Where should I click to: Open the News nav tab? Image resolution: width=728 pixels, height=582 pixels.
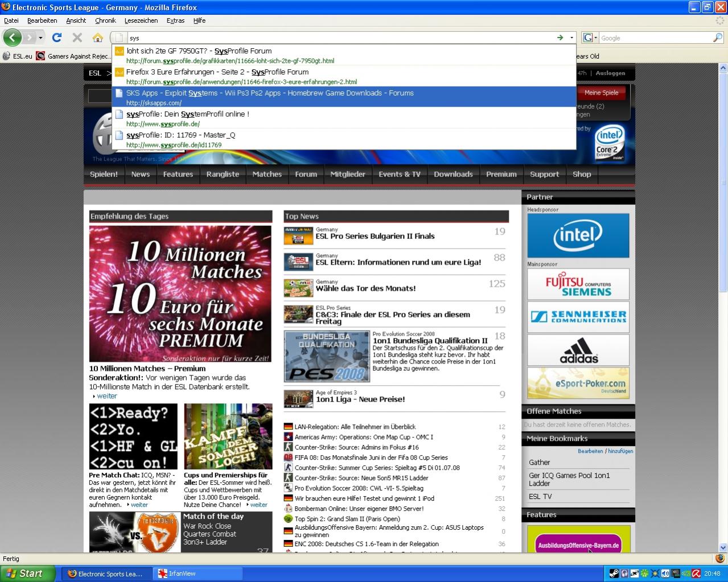click(x=141, y=175)
